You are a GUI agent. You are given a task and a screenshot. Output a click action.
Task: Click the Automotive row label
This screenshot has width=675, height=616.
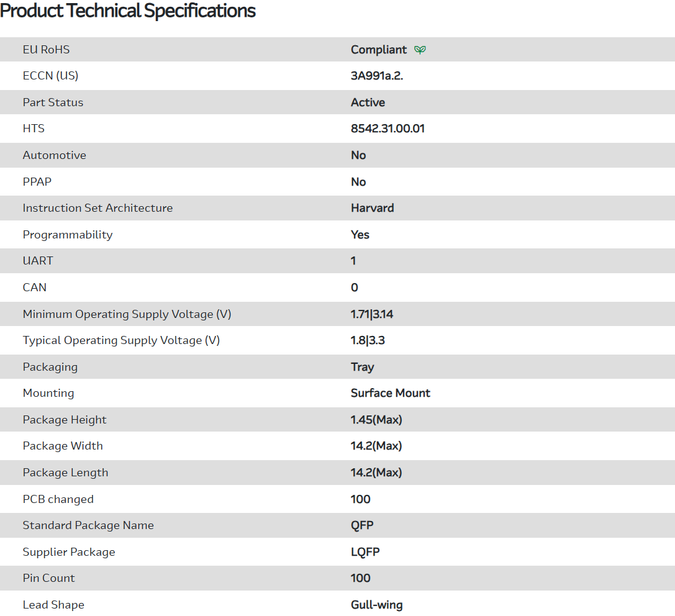(54, 155)
